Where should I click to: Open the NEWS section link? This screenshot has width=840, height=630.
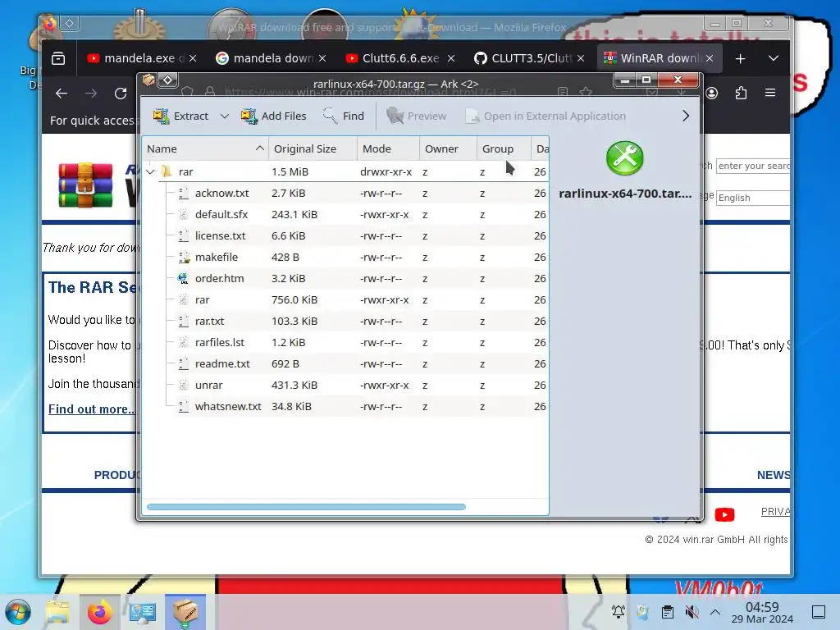[x=774, y=475]
